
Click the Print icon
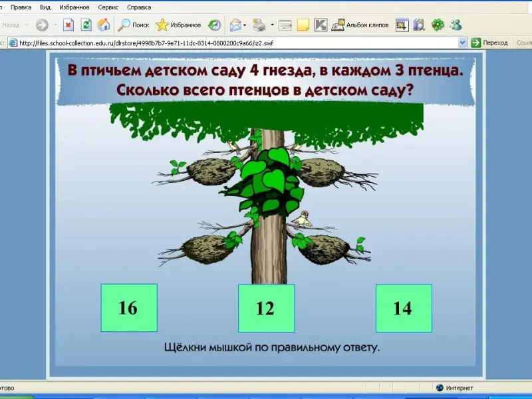[259, 25]
